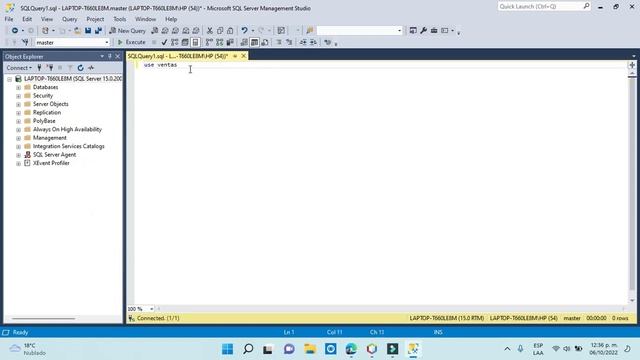Open the Tools menu
Screen dimensions: 640x360
[120, 19]
